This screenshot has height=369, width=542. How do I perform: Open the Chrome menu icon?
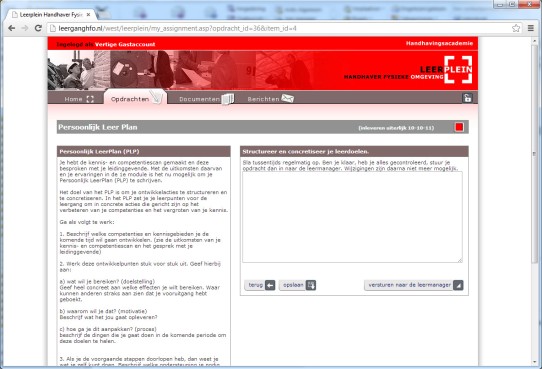coord(531,28)
